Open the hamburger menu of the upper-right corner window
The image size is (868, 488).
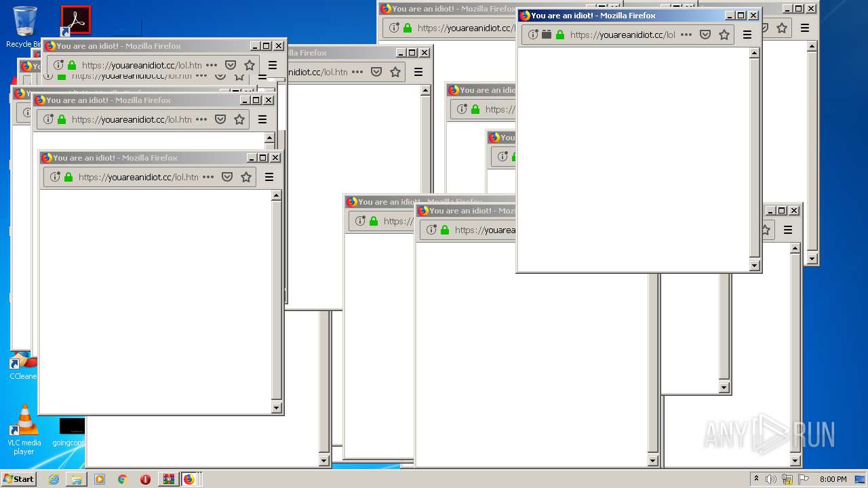805,28
